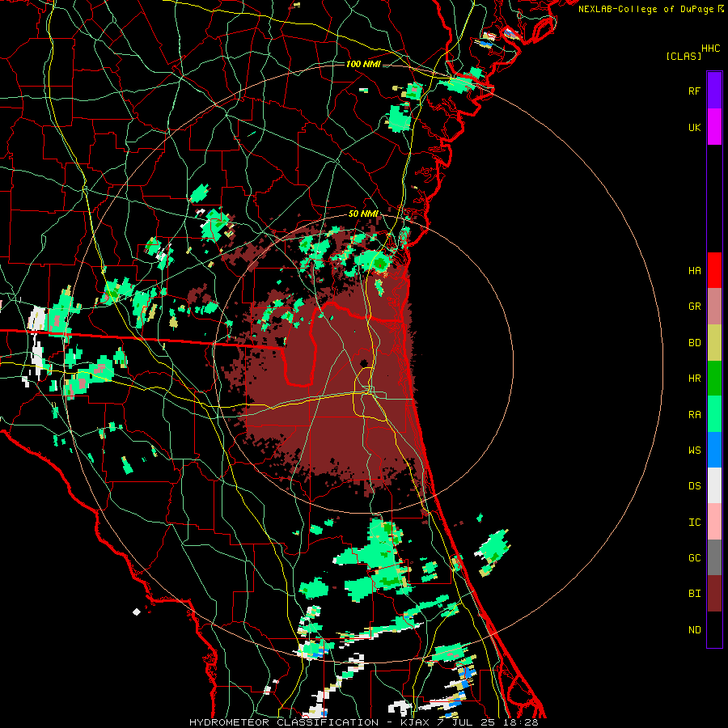Screen dimensions: 728x728
Task: Click the IC legend label
Action: (x=694, y=523)
